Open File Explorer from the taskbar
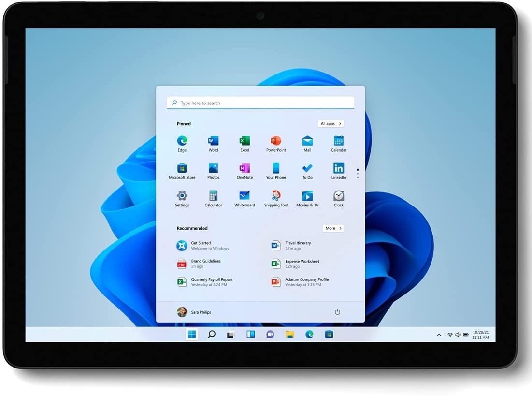 click(x=289, y=335)
